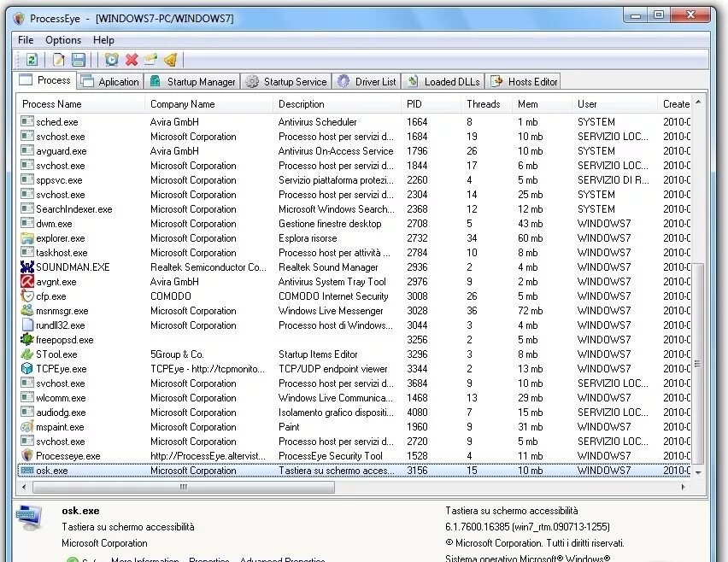Select the rundll32.exe blank page icon
The image size is (728, 562).
tap(27, 325)
